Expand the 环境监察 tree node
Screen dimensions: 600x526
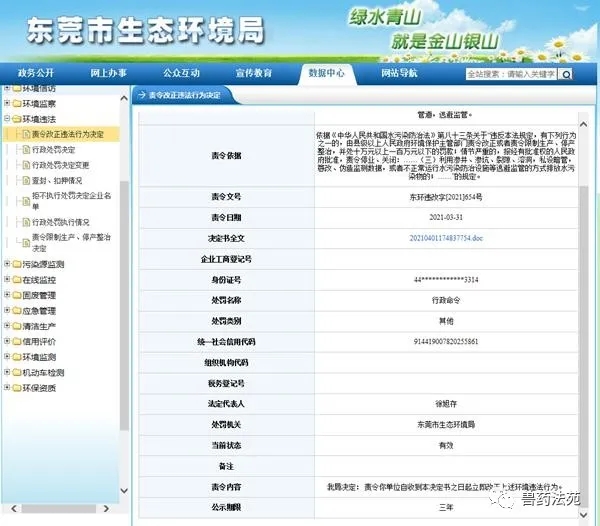click(7, 103)
